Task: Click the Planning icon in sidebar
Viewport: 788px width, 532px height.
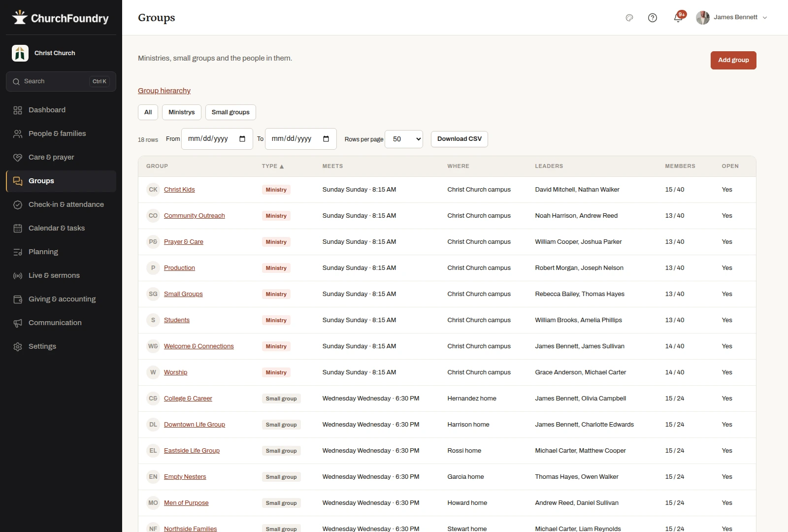Action: click(x=18, y=252)
